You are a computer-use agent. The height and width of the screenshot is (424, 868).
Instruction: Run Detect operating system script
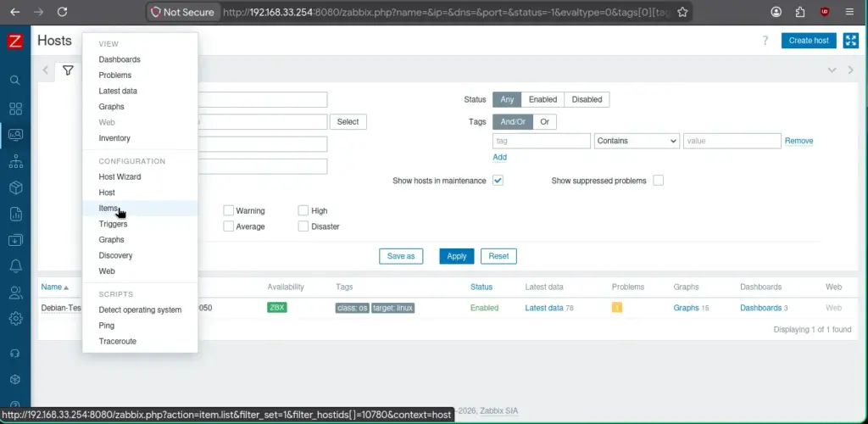point(140,310)
